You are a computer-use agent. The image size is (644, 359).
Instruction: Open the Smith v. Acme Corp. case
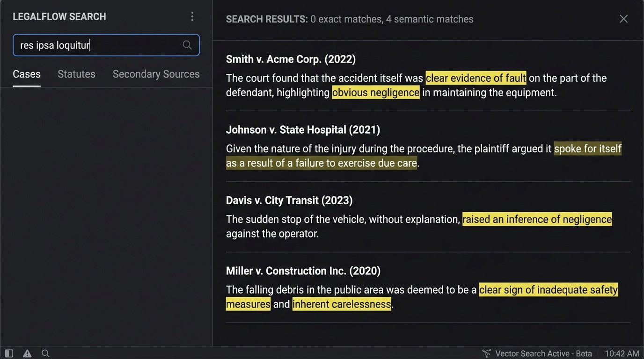(291, 59)
